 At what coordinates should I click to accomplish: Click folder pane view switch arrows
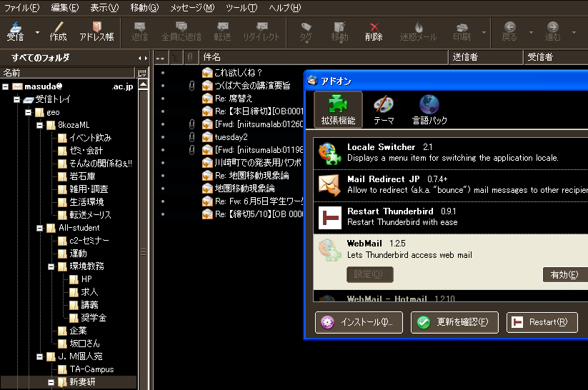[142, 58]
